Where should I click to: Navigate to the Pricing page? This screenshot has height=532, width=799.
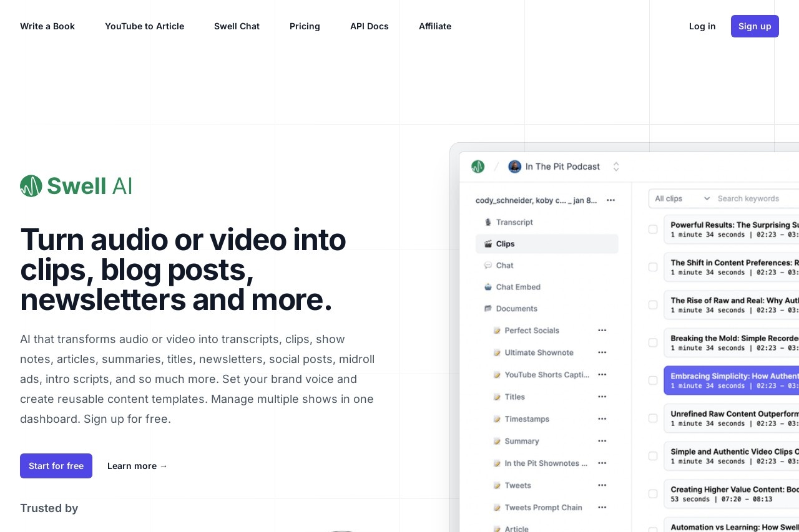tap(305, 26)
